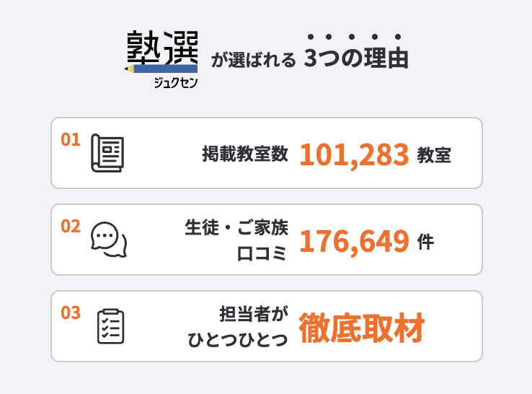The height and width of the screenshot is (394, 532).
Task: Click the 件 unit text
Action: 425,241
